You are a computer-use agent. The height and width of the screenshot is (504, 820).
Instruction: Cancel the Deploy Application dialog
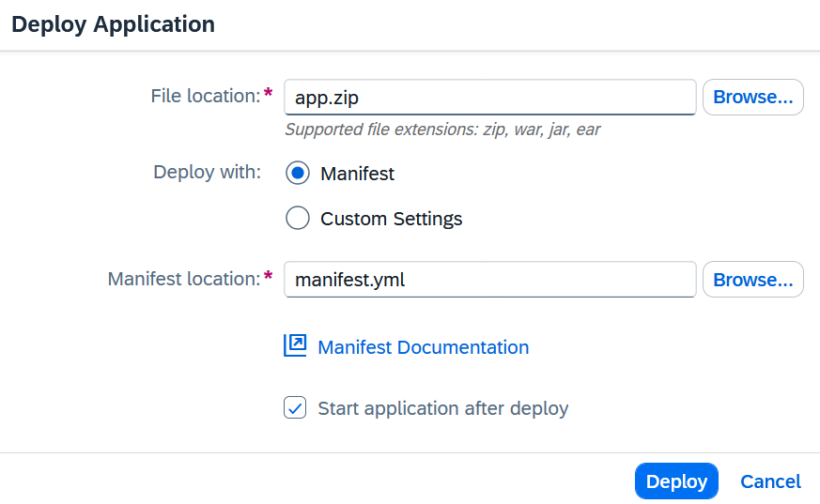point(770,481)
